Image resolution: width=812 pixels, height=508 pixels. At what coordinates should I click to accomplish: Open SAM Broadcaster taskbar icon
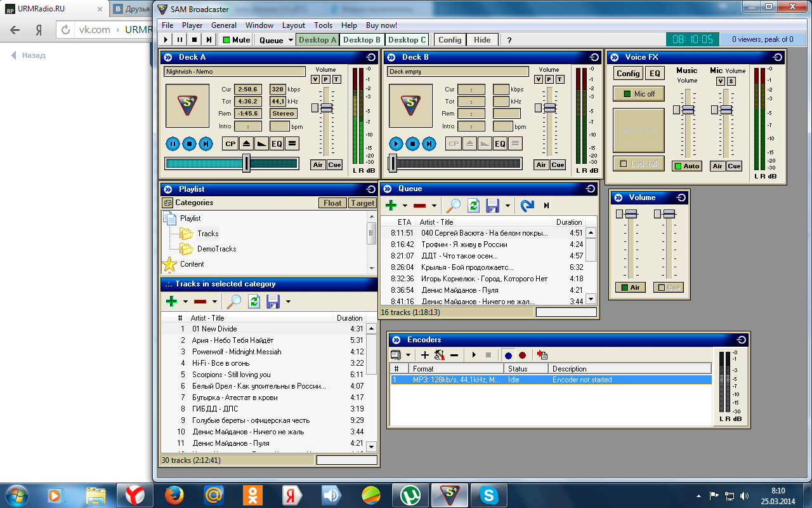[450, 494]
